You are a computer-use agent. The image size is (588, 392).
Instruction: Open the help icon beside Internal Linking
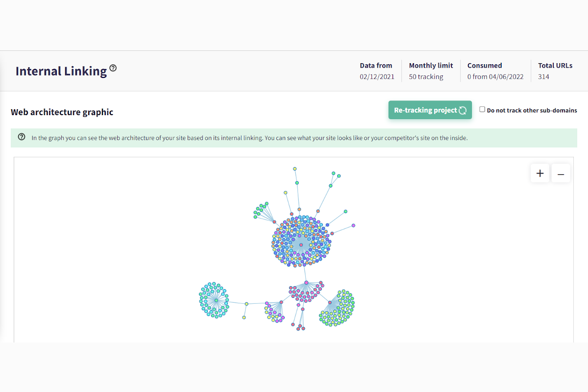point(113,68)
